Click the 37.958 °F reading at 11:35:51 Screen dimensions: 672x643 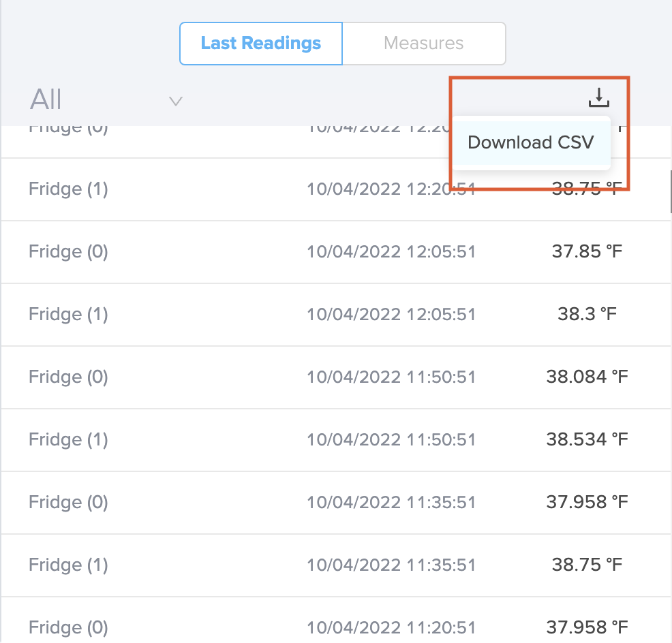coord(587,502)
